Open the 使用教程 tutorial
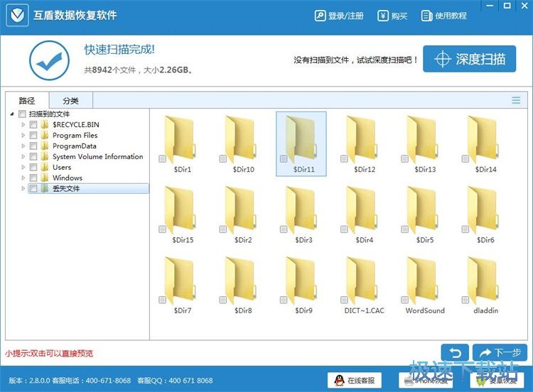 pyautogui.click(x=444, y=16)
